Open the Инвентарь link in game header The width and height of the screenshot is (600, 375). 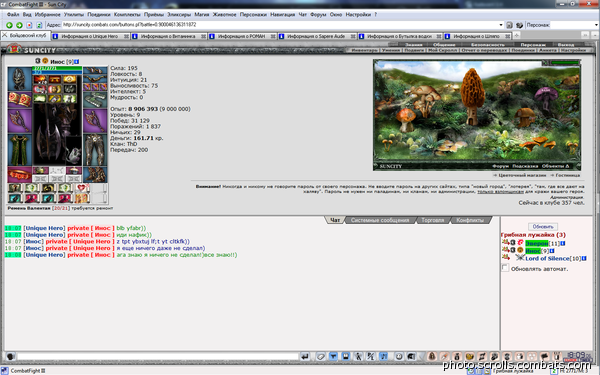point(364,51)
